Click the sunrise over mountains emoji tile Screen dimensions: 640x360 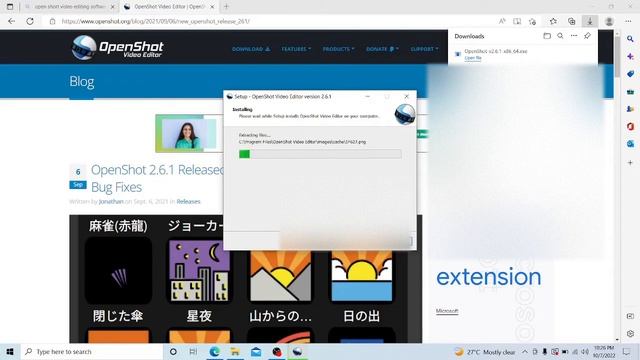pyautogui.click(x=280, y=277)
